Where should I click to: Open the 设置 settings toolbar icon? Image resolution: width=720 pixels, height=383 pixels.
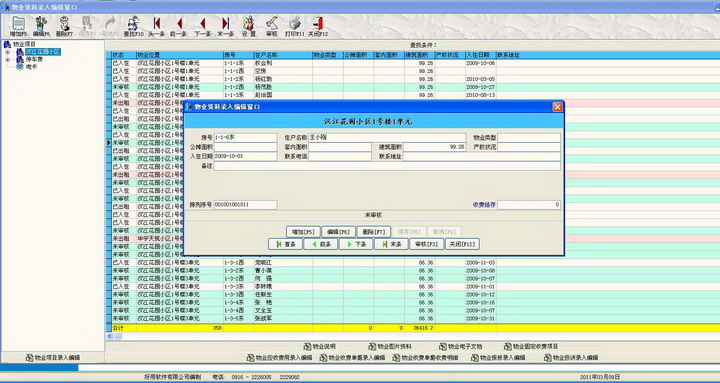tap(249, 26)
